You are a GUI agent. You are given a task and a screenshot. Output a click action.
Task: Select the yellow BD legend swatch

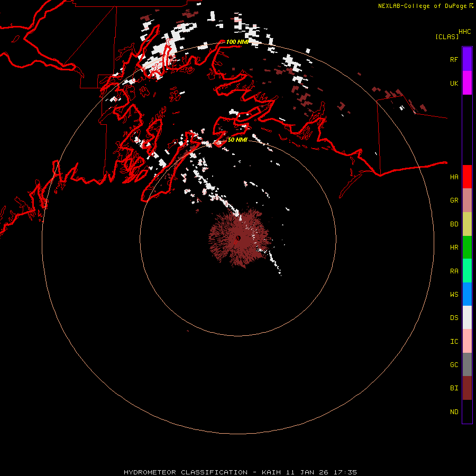467,224
